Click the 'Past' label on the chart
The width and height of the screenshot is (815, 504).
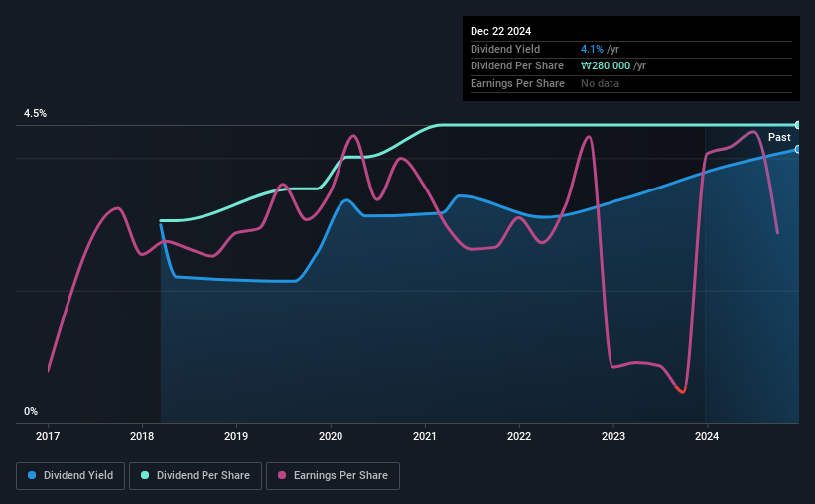pyautogui.click(x=779, y=137)
